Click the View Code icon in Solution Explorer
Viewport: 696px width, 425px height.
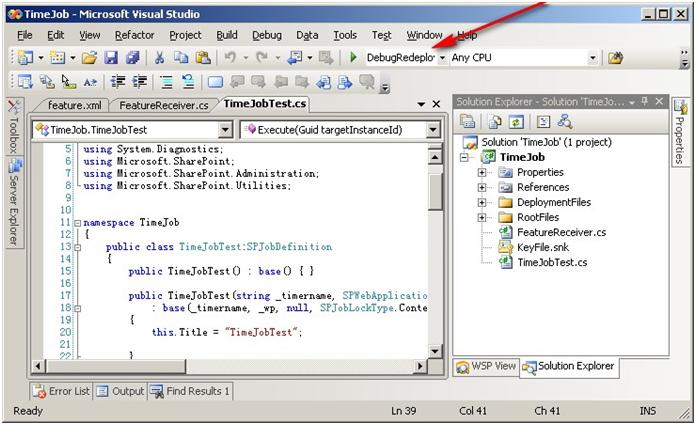coord(543,121)
